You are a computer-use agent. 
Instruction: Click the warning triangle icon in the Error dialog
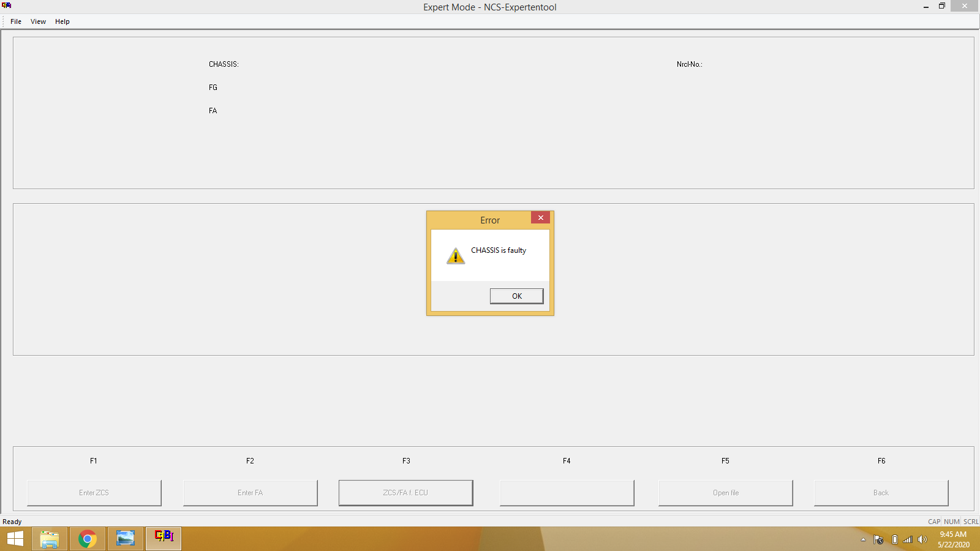[x=456, y=256]
